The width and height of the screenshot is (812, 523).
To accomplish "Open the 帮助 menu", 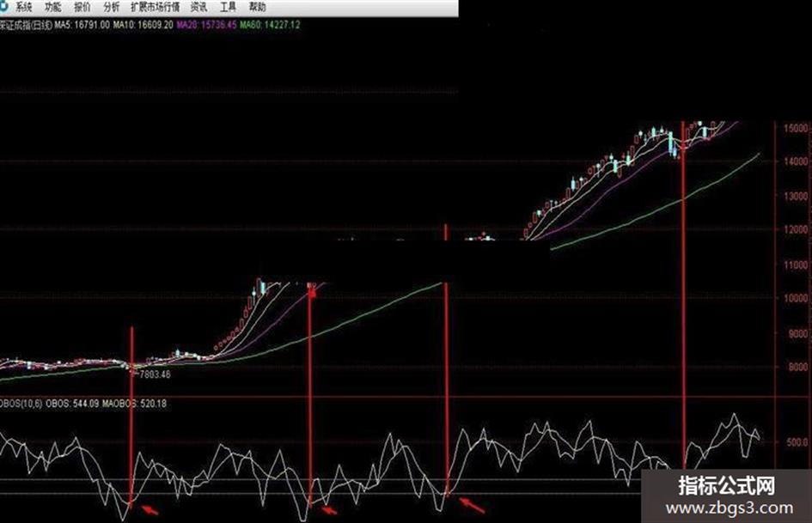I will point(258,7).
